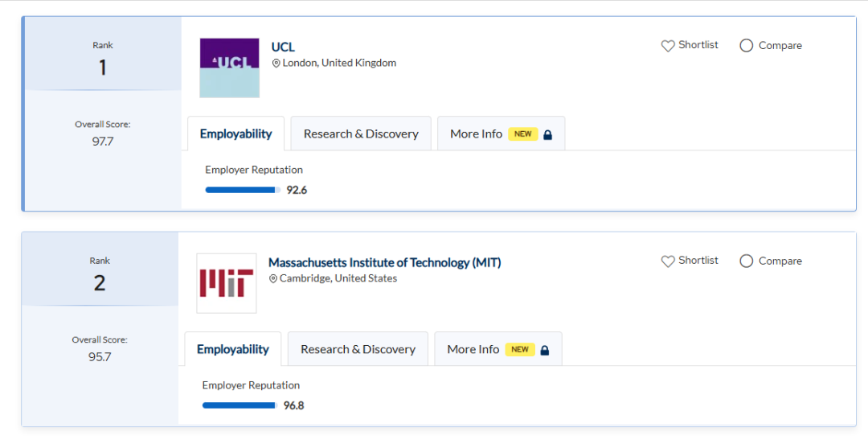This screenshot has height=440, width=868.
Task: Click the location pin beside Cambridge, United States
Action: point(273,279)
